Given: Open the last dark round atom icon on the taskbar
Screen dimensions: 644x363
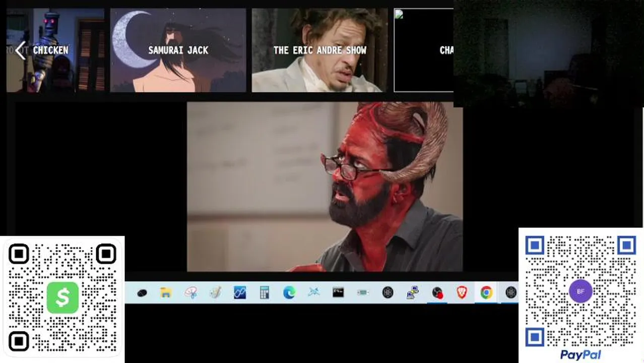Looking at the screenshot, I should pyautogui.click(x=511, y=292).
